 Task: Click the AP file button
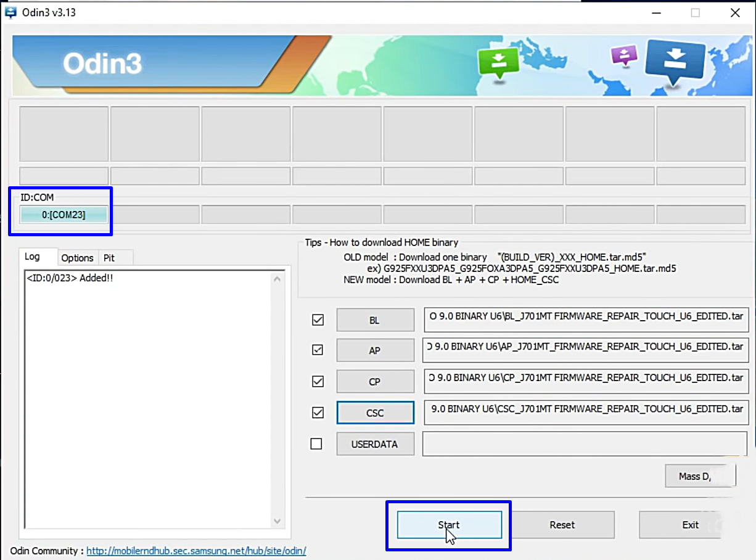(x=375, y=350)
